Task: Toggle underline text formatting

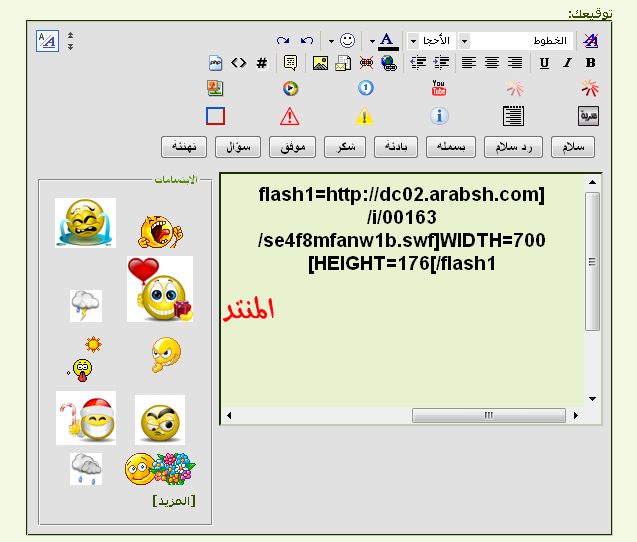Action: click(544, 63)
